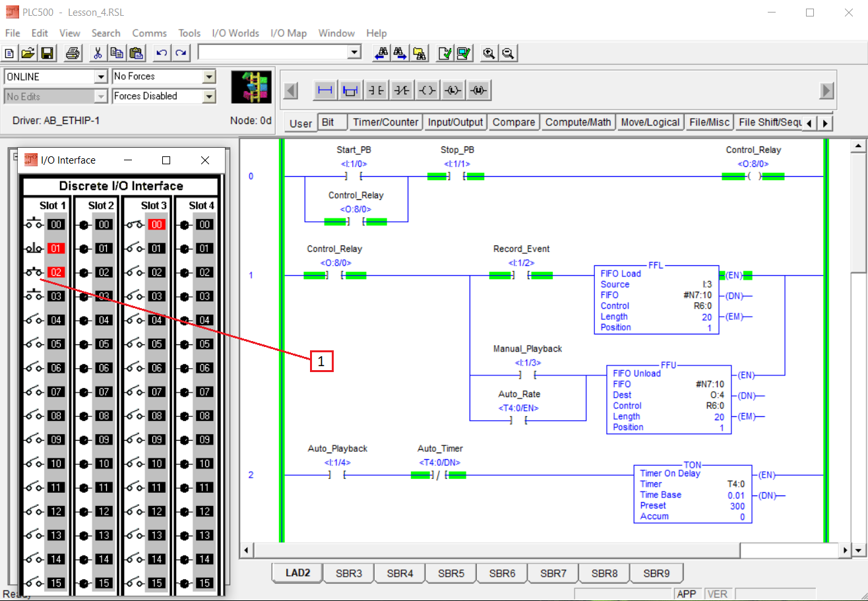
Task: Redo the last action
Action: coord(180,53)
